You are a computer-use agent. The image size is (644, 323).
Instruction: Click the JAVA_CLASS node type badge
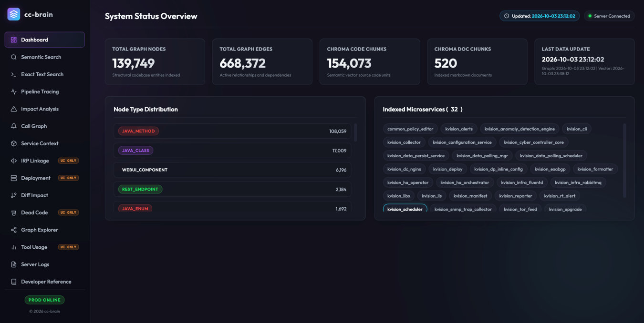coord(135,151)
